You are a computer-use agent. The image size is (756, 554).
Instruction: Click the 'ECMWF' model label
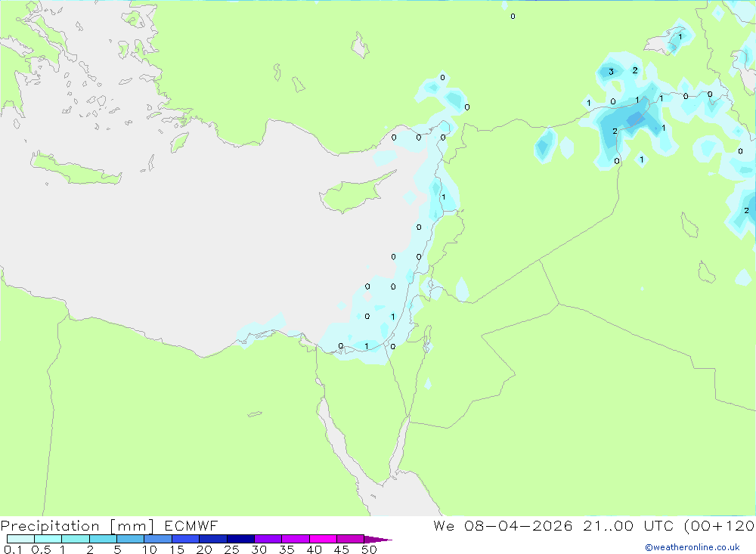tap(191, 526)
